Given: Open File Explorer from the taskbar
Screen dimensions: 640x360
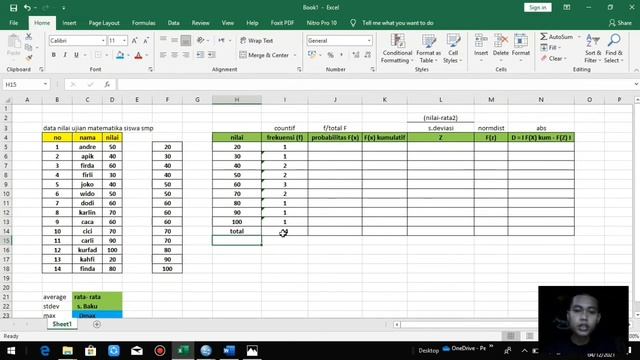Looking at the screenshot, I should (x=67, y=351).
